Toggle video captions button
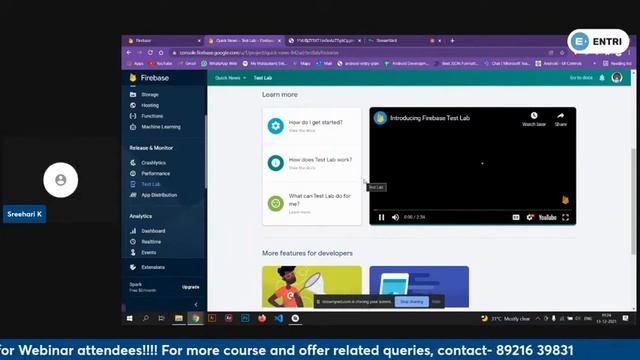Viewport: 640px width, 360px height. point(516,217)
